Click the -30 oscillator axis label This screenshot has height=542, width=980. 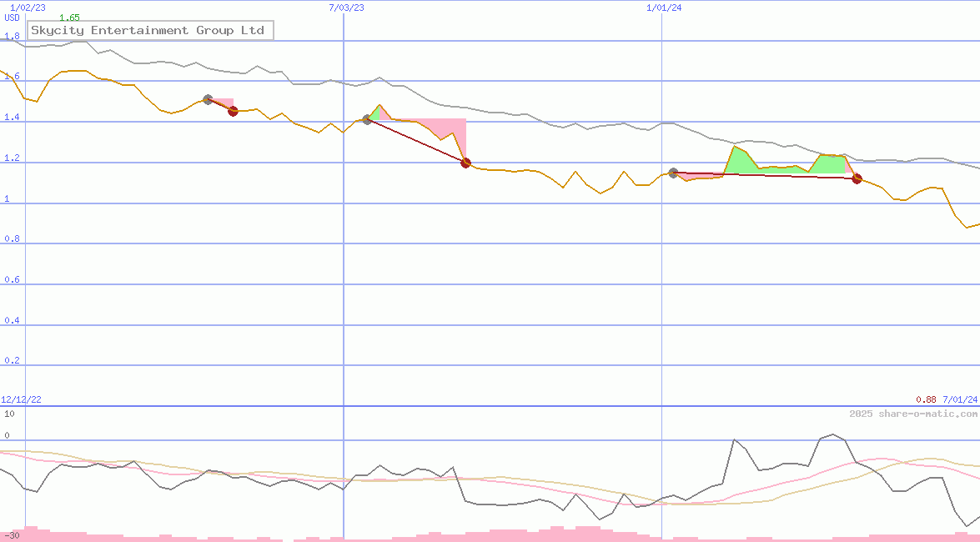(12, 535)
